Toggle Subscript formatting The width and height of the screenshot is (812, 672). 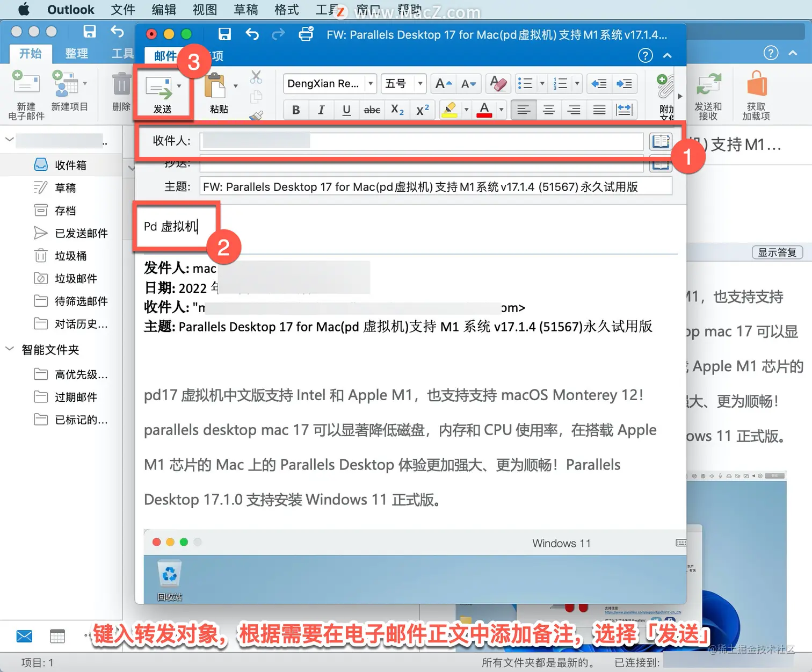pyautogui.click(x=397, y=110)
